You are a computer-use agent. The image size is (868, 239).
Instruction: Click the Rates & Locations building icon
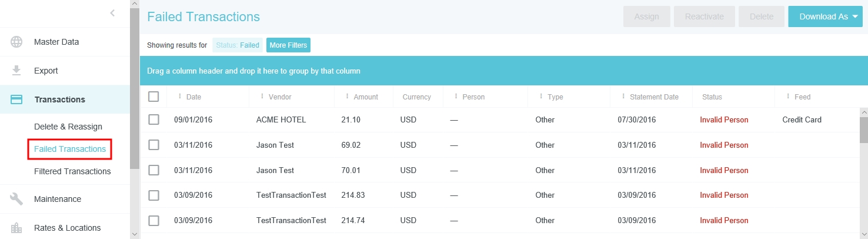tap(16, 228)
